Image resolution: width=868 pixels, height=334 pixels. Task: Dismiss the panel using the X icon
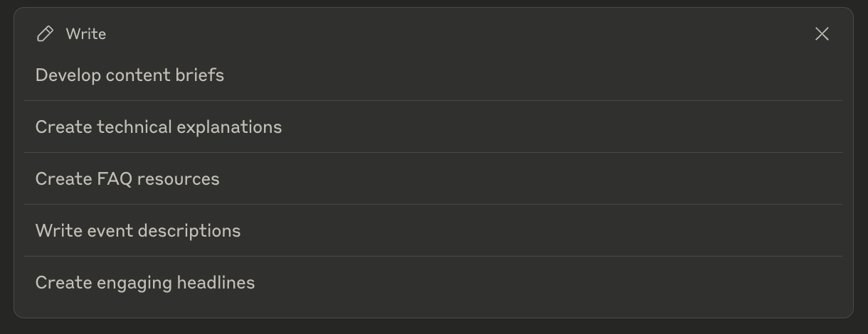tap(822, 33)
